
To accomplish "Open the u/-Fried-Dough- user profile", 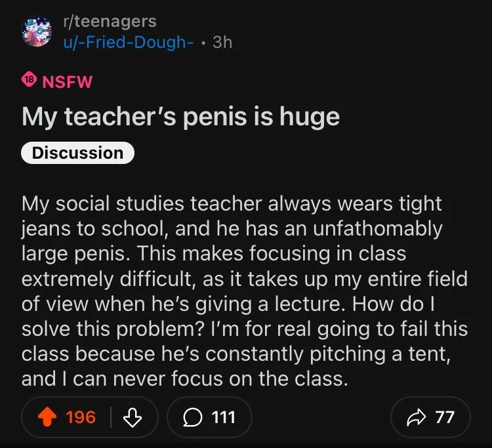I will pos(128,42).
